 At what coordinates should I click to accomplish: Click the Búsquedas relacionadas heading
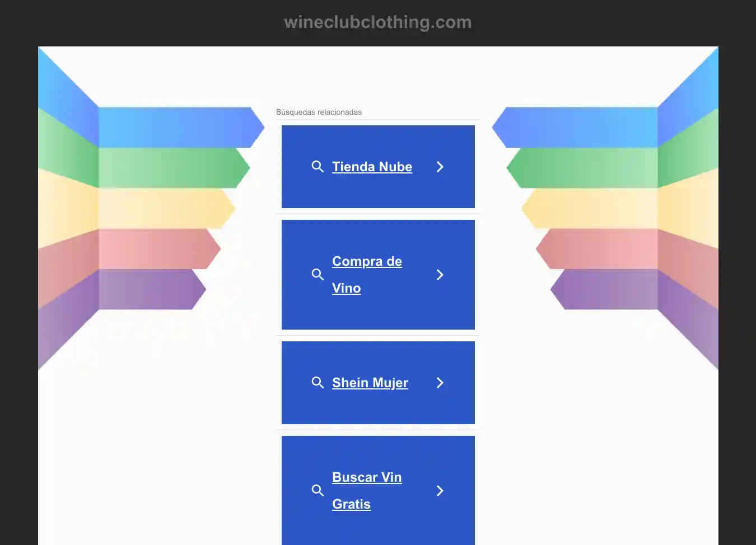319,112
